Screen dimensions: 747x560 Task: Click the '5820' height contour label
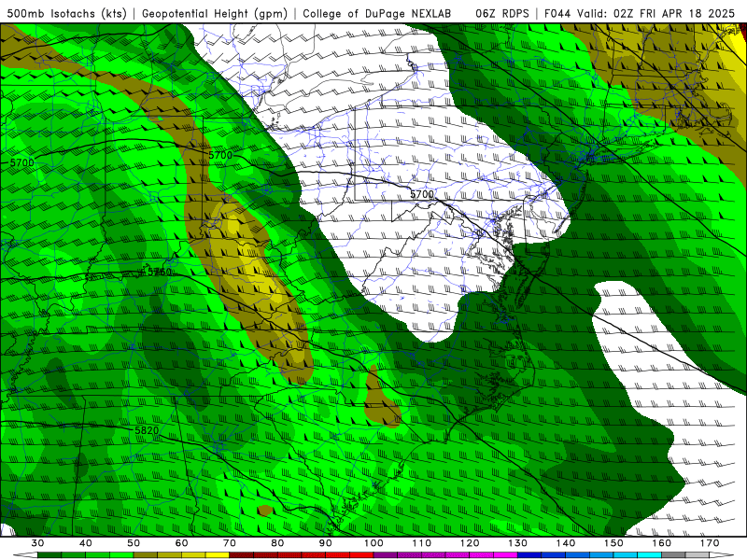point(147,430)
